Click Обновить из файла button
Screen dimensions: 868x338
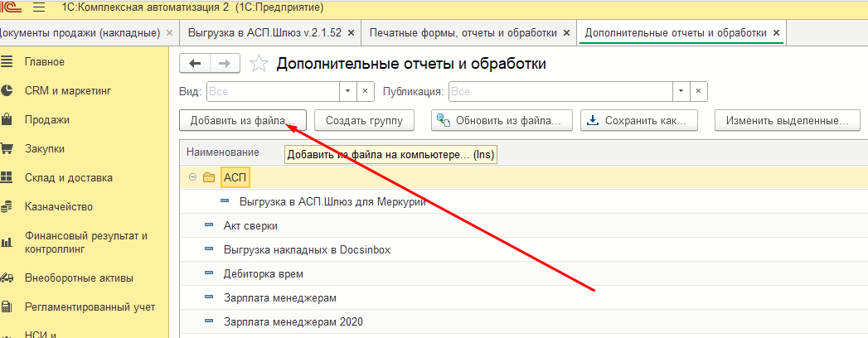point(502,120)
